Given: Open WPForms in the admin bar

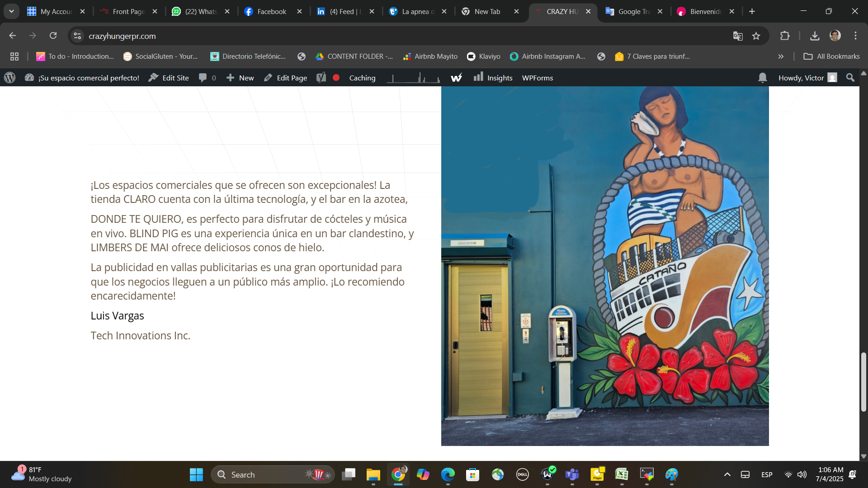Looking at the screenshot, I should pos(538,78).
